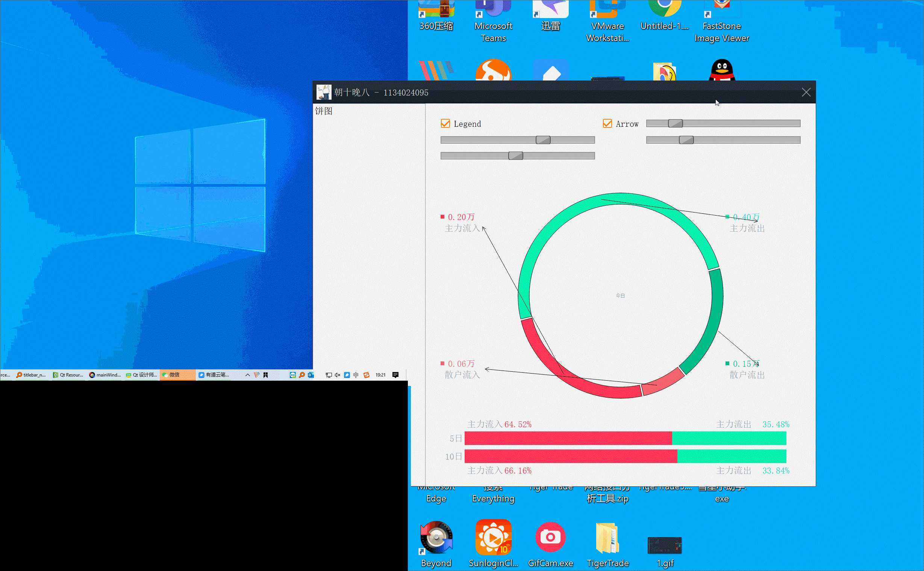Screen dimensions: 924x571
Task: Click the network tray icon
Action: coord(329,375)
